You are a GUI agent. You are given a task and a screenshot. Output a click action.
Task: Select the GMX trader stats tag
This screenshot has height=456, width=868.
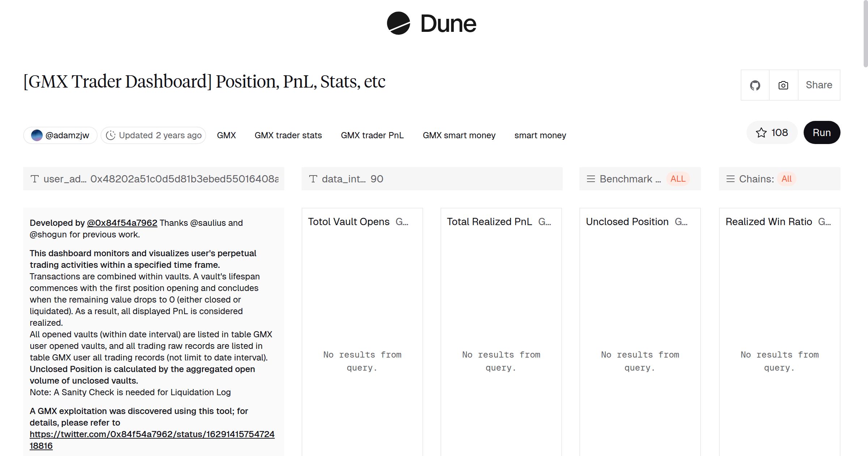(x=288, y=135)
